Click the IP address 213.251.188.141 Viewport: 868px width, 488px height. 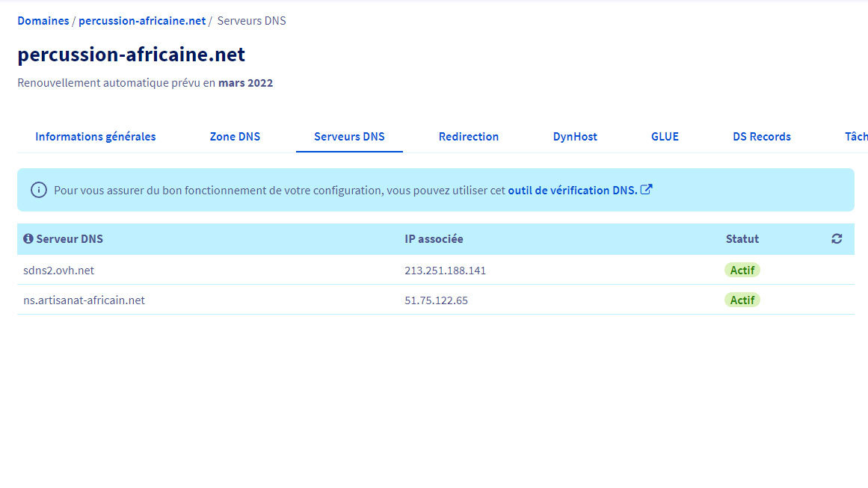tap(445, 271)
